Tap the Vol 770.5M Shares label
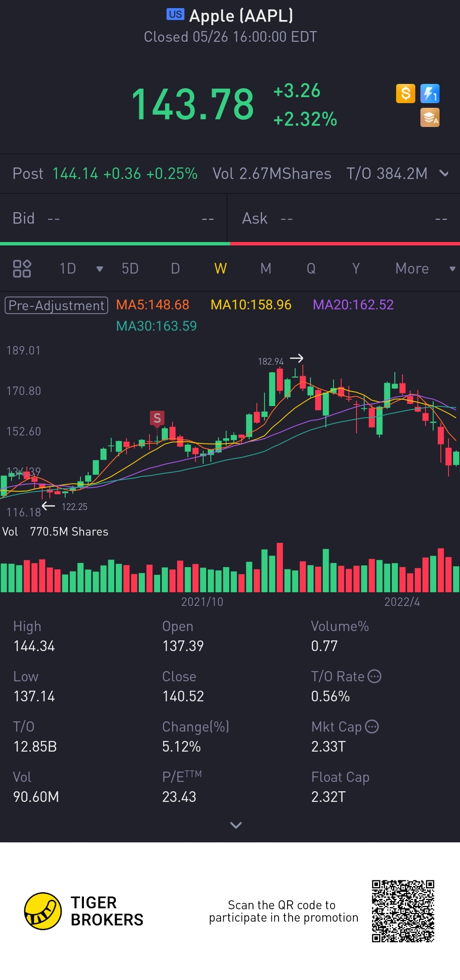Viewport: 460px width, 980px height. [x=55, y=532]
